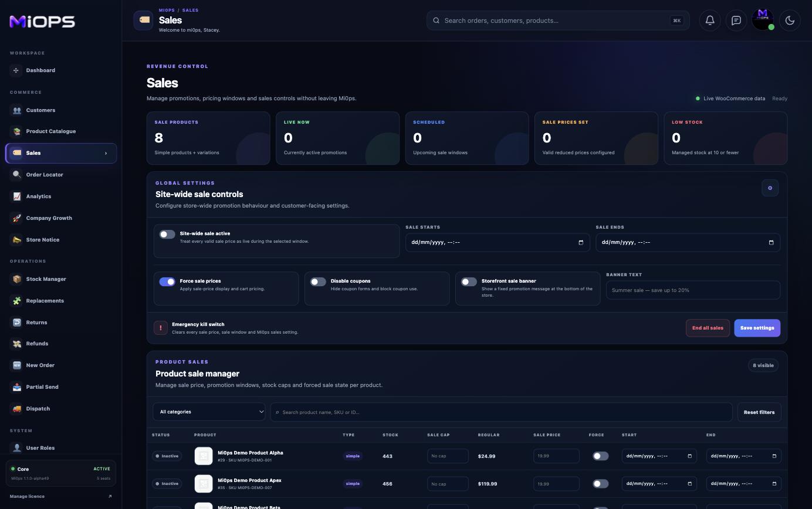Open New Order sidebar item
The image size is (812, 509).
61,365
